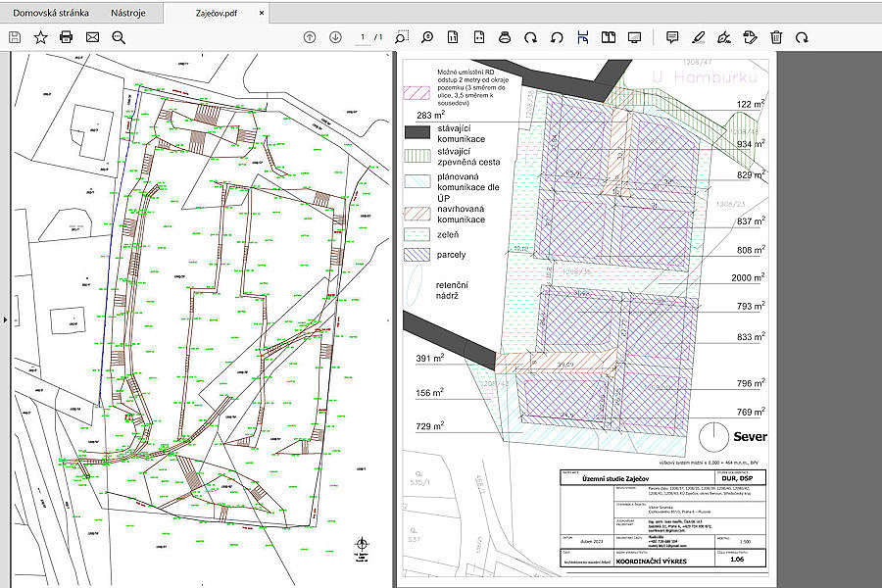Click the "Územní studie Zaječov" heading

click(616, 479)
